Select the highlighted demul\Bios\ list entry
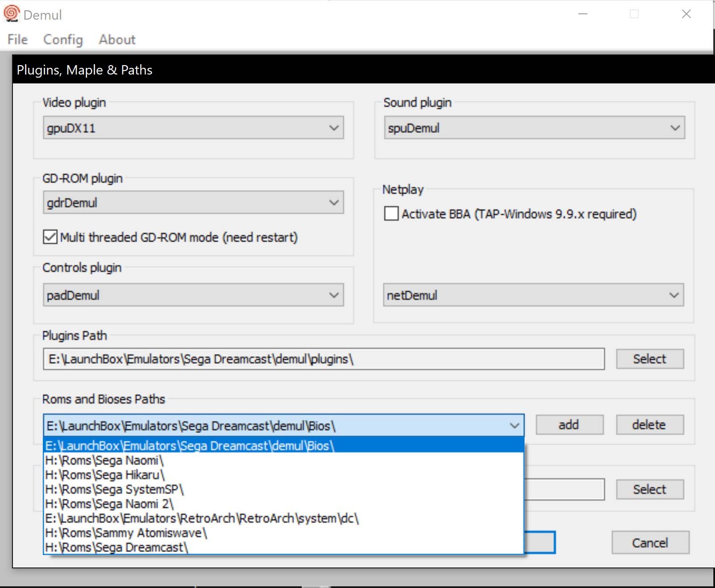The width and height of the screenshot is (715, 588). (284, 446)
